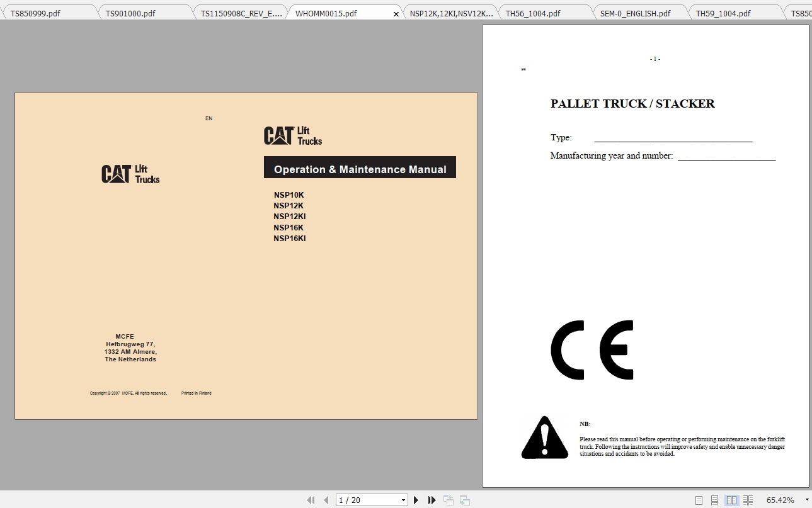Go to the previous page
The image size is (812, 508).
326,500
